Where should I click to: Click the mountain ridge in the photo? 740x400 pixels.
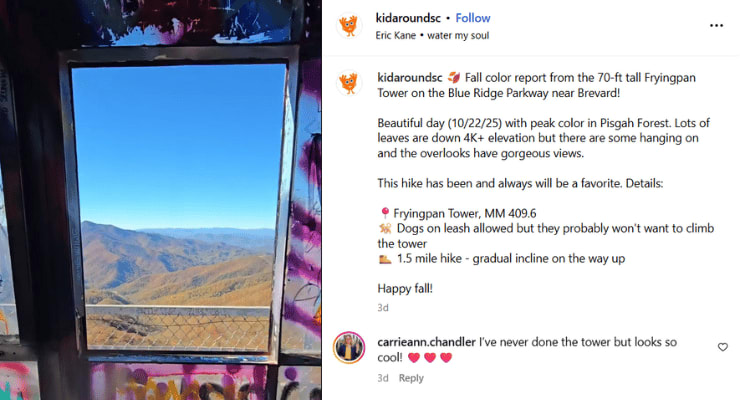tap(177, 262)
